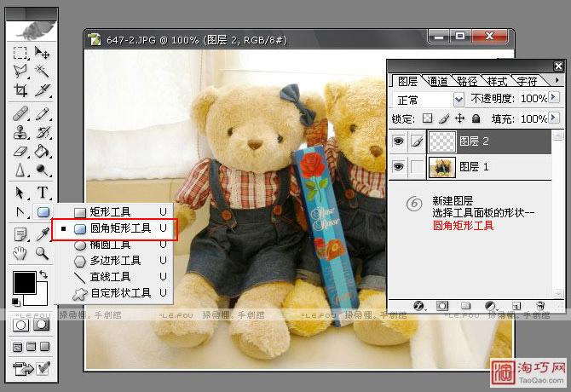
Task: Select the Rectangular Marquee tool
Action: (x=20, y=53)
